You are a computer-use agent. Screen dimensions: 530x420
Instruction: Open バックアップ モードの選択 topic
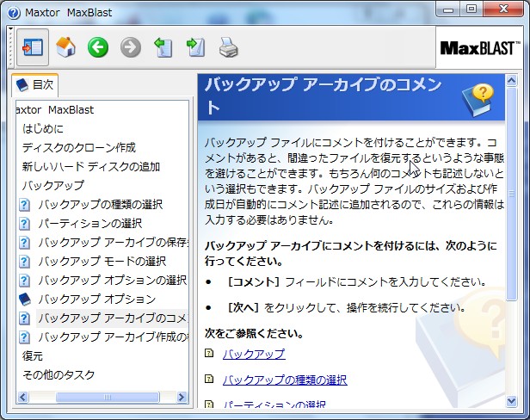(102, 261)
